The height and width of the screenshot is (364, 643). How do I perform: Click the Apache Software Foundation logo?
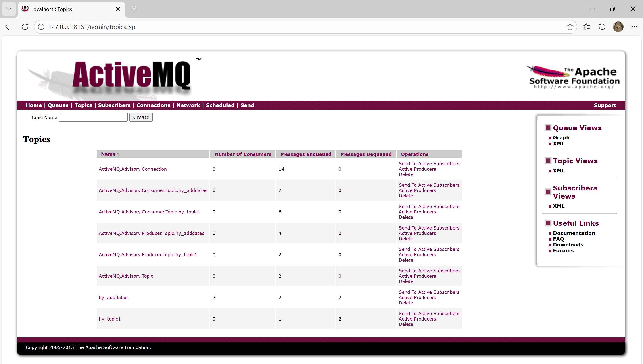[x=574, y=77]
